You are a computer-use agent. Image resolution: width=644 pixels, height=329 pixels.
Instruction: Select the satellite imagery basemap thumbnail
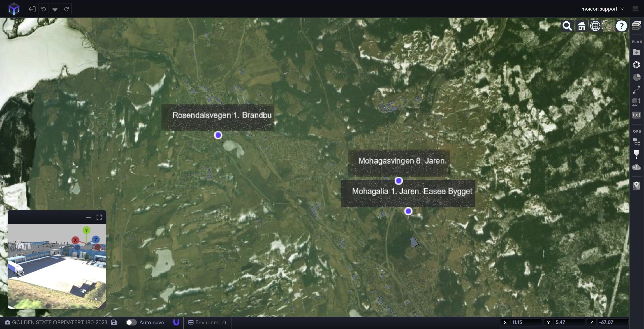point(609,26)
